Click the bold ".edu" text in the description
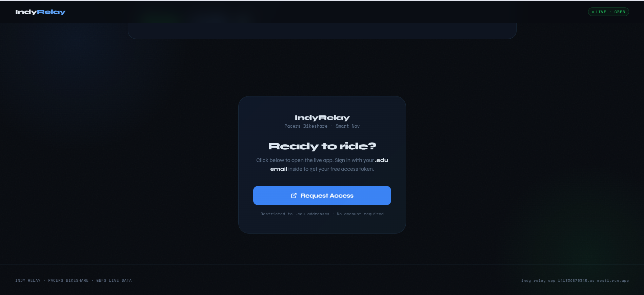 381,160
